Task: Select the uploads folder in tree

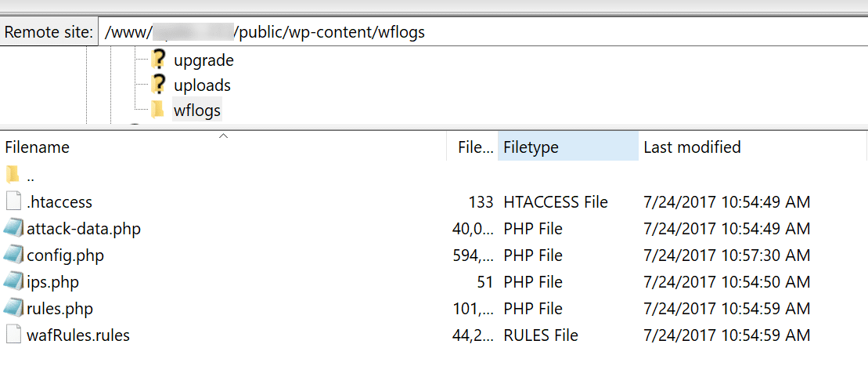Action: (202, 85)
